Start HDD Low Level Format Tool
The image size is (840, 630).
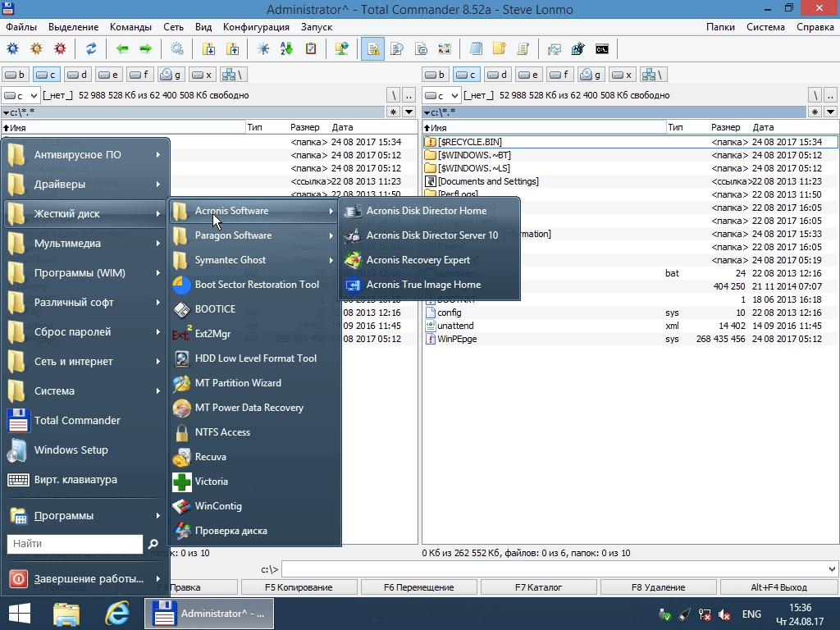coord(254,358)
